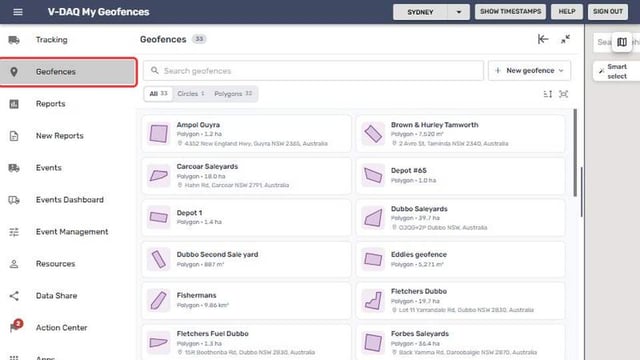
Task: Click the Action Center flag icon
Action: click(16, 326)
